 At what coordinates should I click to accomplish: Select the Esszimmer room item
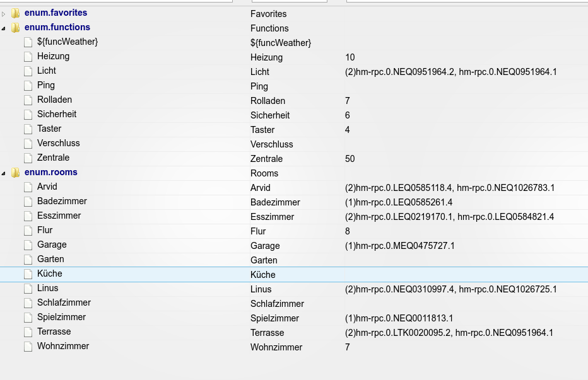point(59,216)
